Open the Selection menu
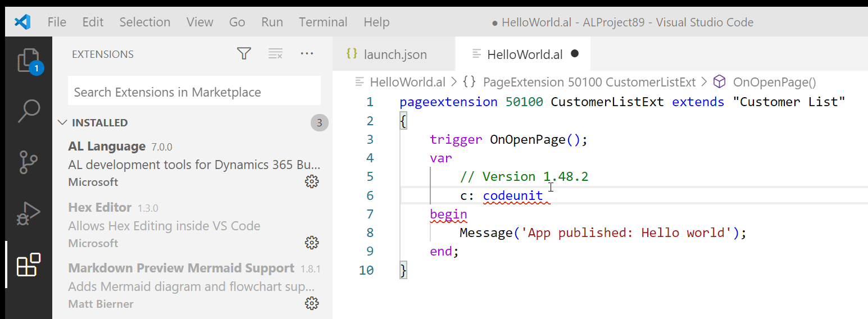868x319 pixels. tap(145, 22)
